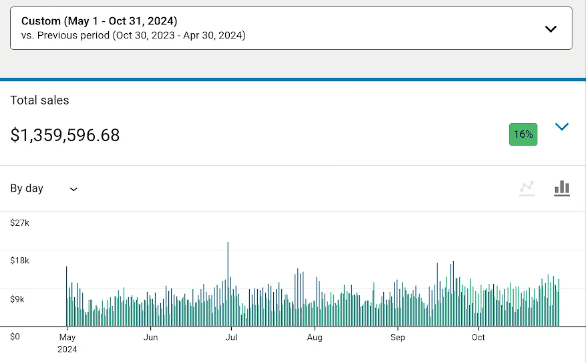Click the $9k axis label

pos(17,299)
